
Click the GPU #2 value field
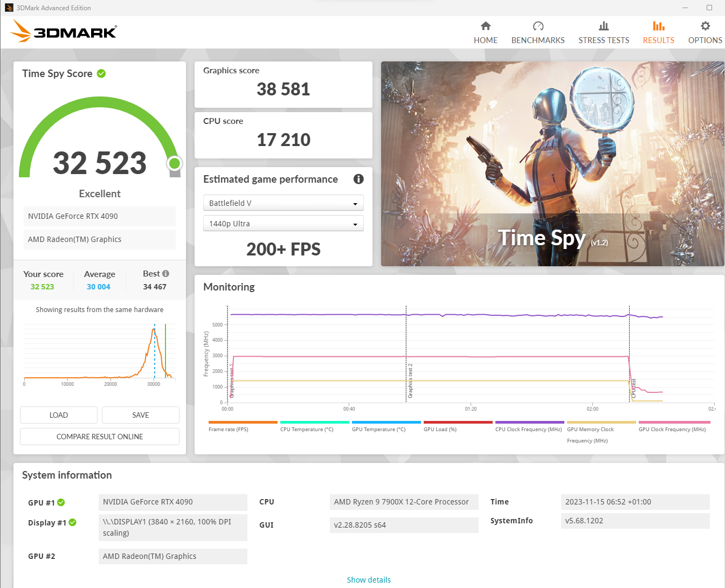pos(173,556)
